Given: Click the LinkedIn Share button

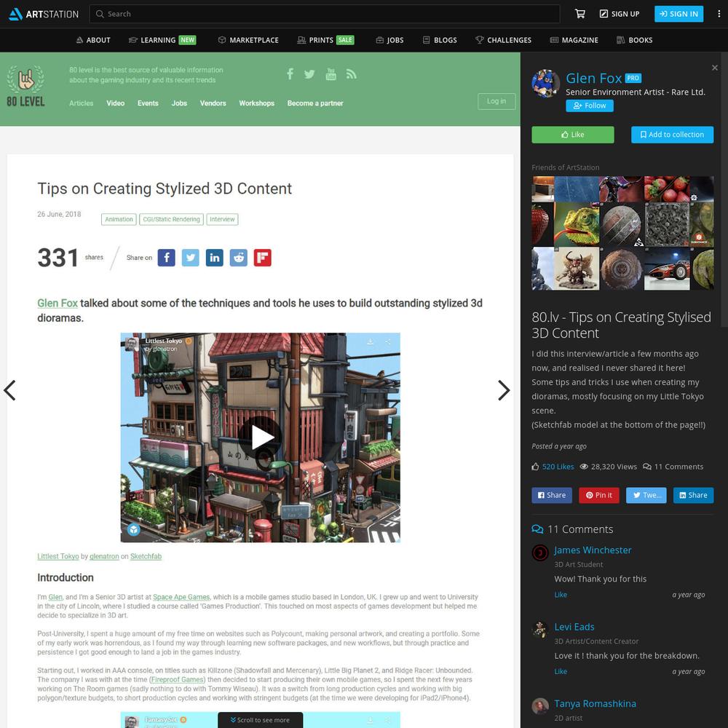Looking at the screenshot, I should click(x=693, y=495).
